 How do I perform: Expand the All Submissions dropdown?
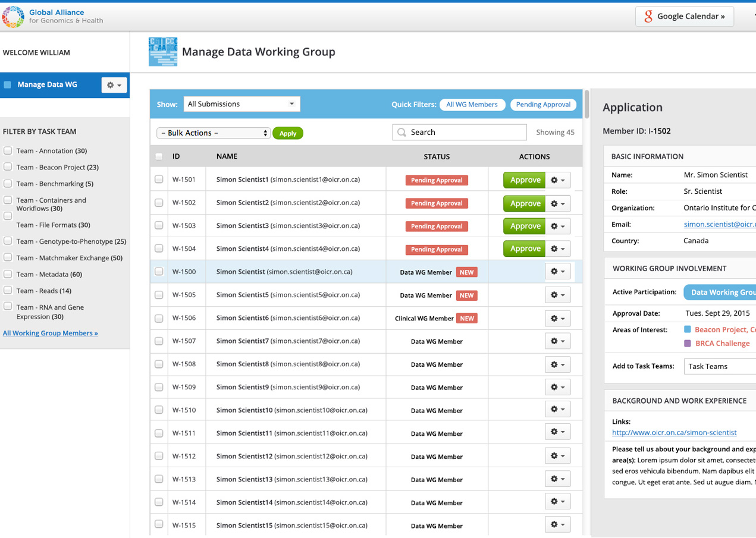tap(241, 104)
